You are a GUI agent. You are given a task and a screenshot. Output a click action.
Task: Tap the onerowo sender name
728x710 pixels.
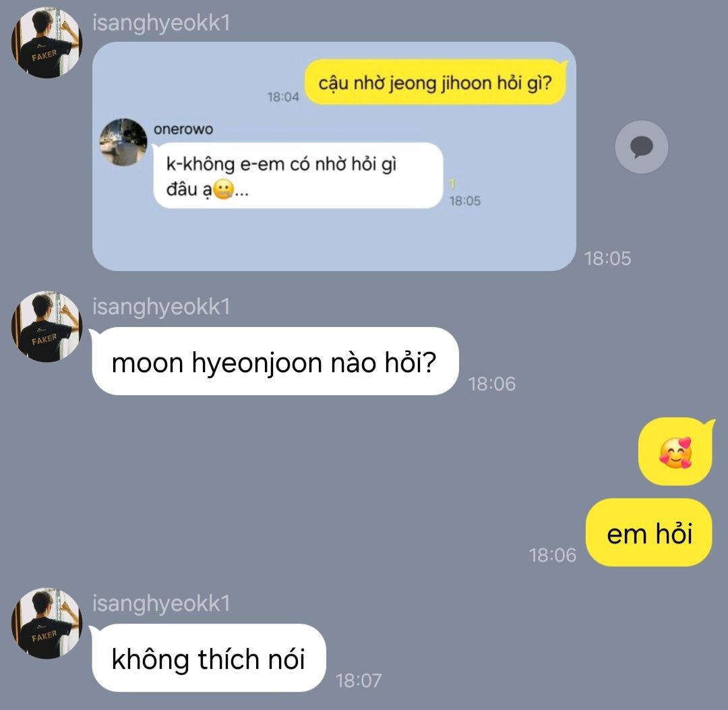coord(183,129)
